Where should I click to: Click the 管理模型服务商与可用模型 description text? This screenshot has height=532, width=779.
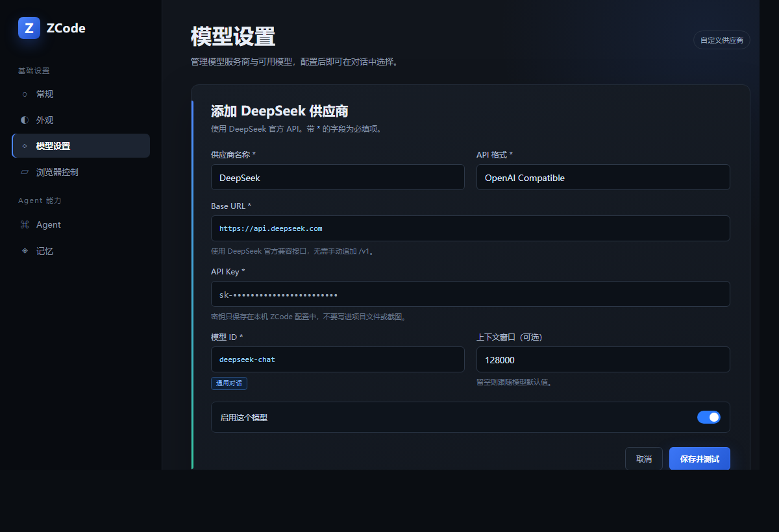tap(294, 62)
